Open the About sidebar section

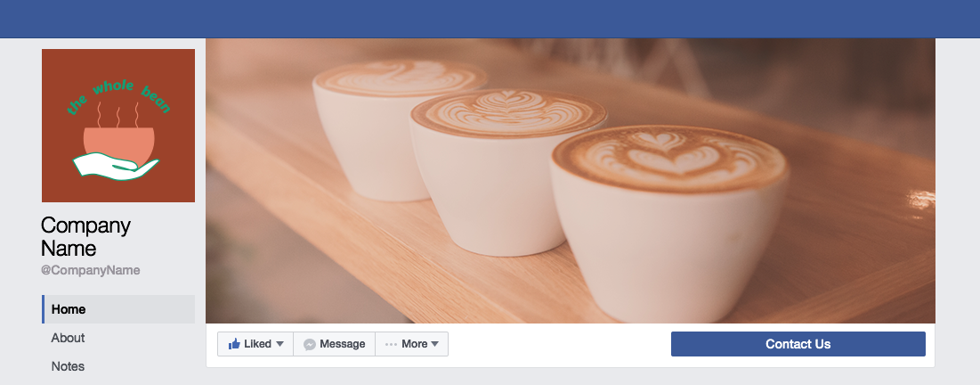pos(69,338)
